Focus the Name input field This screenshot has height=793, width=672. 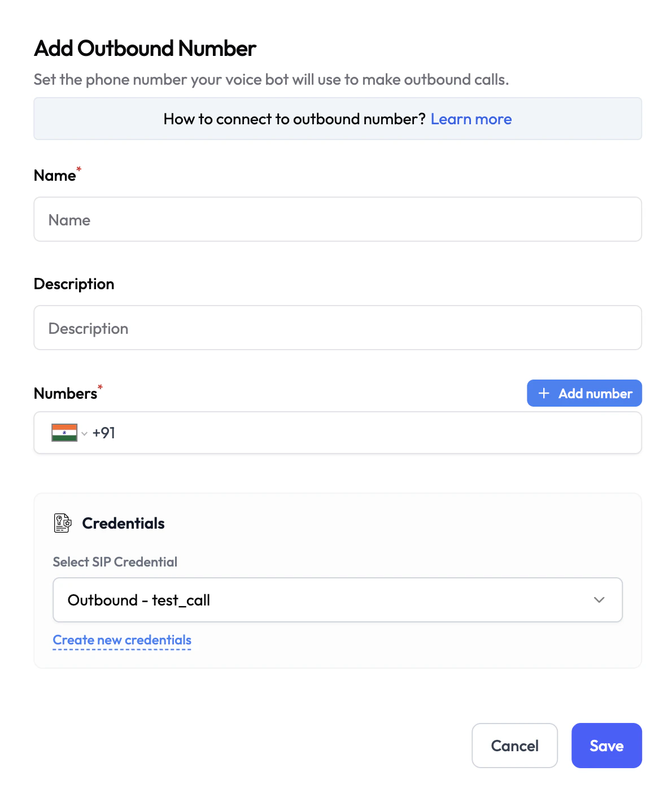337,220
